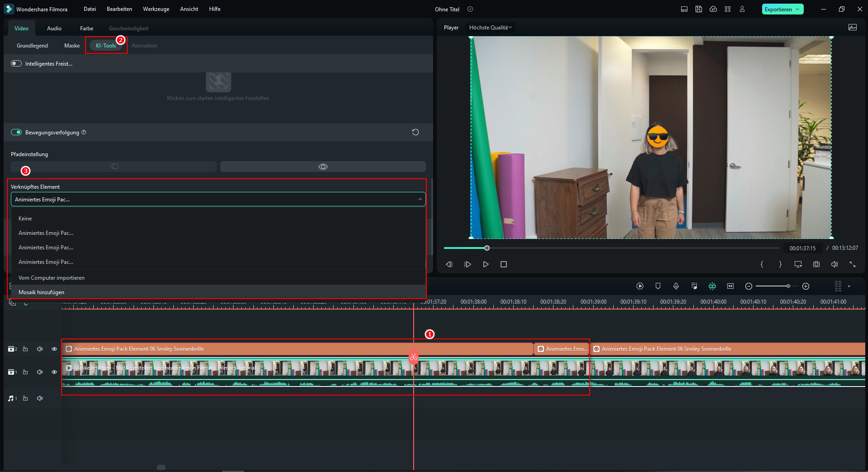Open the user account icon
This screenshot has width=868, height=472.
[x=742, y=9]
